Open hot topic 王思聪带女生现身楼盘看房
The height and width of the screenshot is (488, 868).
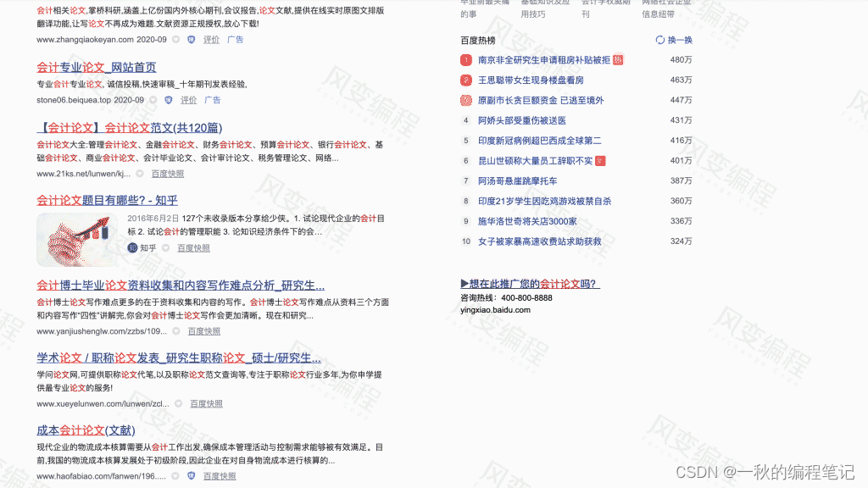coord(531,80)
